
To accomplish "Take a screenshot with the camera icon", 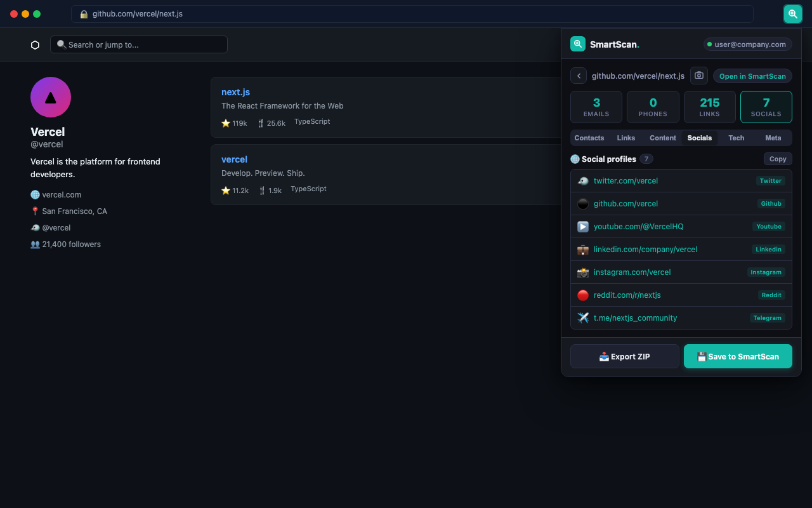I will coord(699,76).
